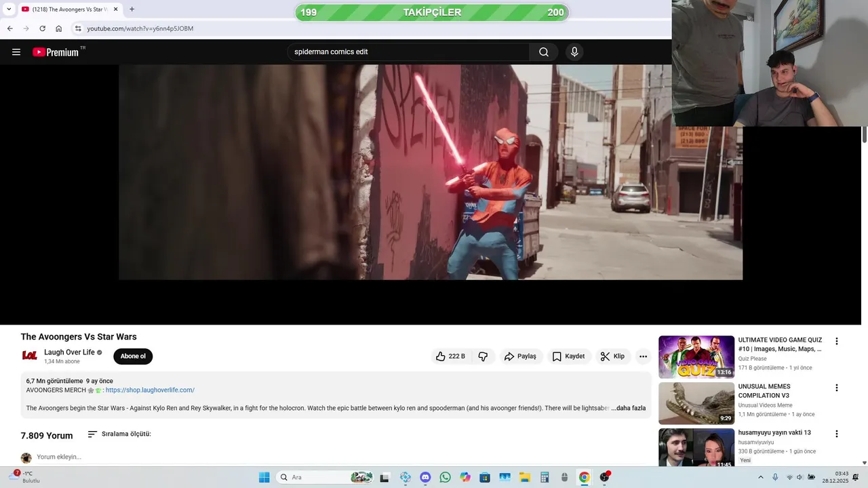Open Laugh Over Life channel name link
Image resolution: width=868 pixels, height=488 pixels.
[69, 352]
